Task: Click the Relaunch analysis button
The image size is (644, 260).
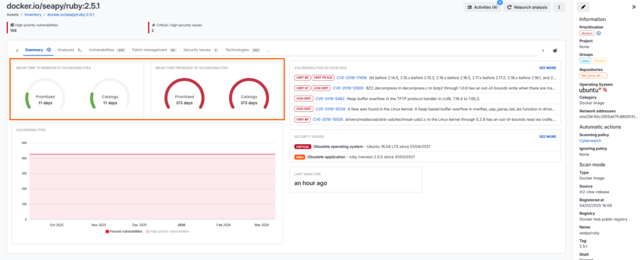Action: (x=528, y=8)
